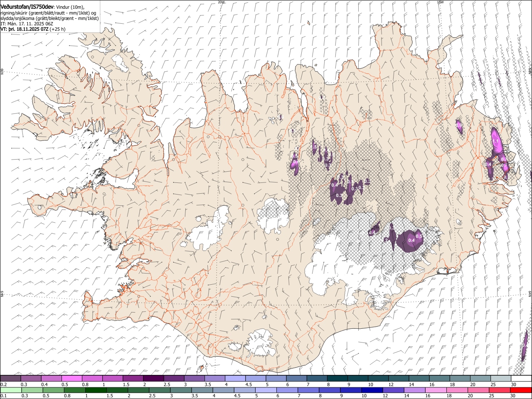Click the '1.1' precipitation value in East Iceland
Image resolution: width=532 pixels, height=399 pixels.
click(x=495, y=141)
